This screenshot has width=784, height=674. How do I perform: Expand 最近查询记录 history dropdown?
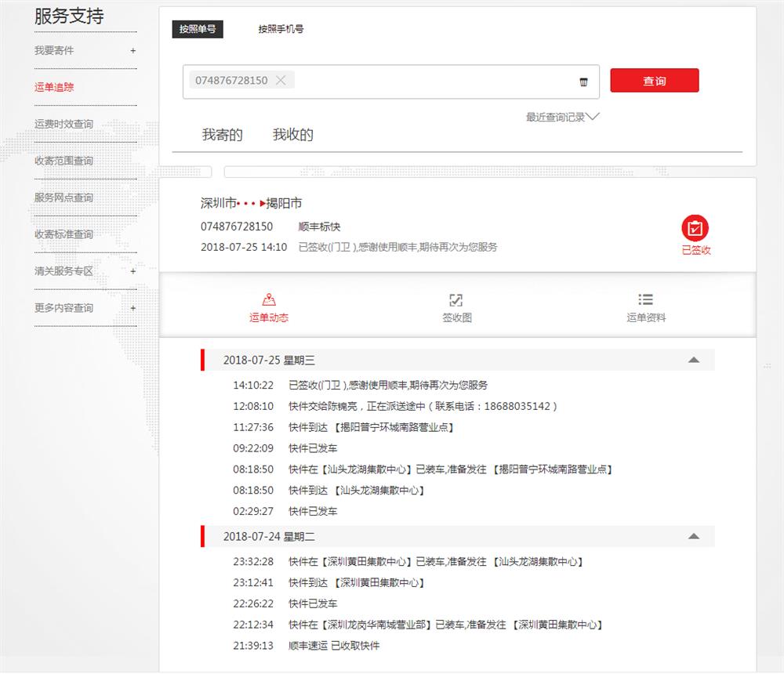562,117
